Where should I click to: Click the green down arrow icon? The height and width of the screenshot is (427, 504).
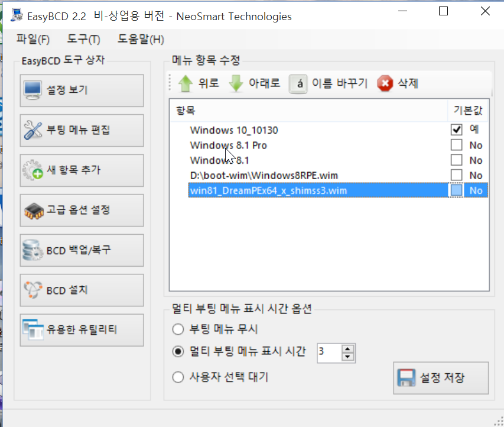(236, 83)
